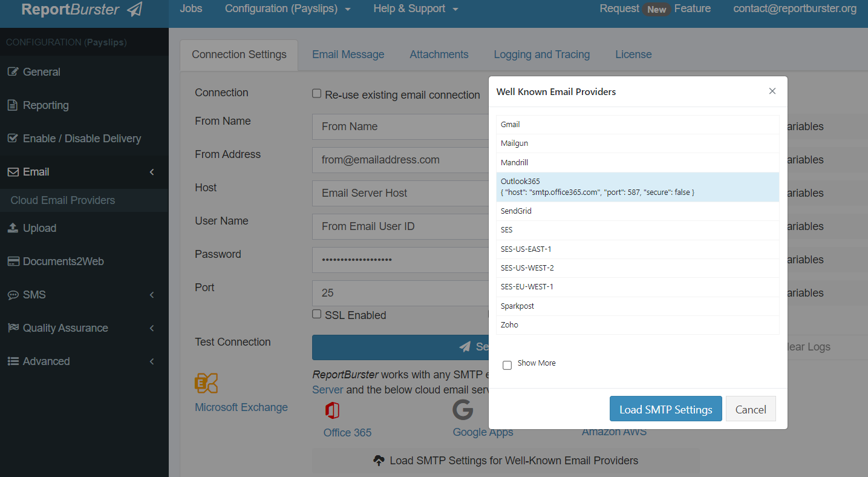Click the Office 365 logo icon
868x477 pixels.
pos(332,410)
